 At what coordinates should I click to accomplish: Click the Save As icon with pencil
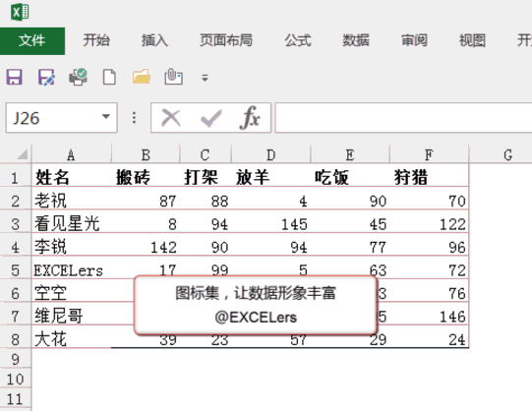(x=46, y=78)
